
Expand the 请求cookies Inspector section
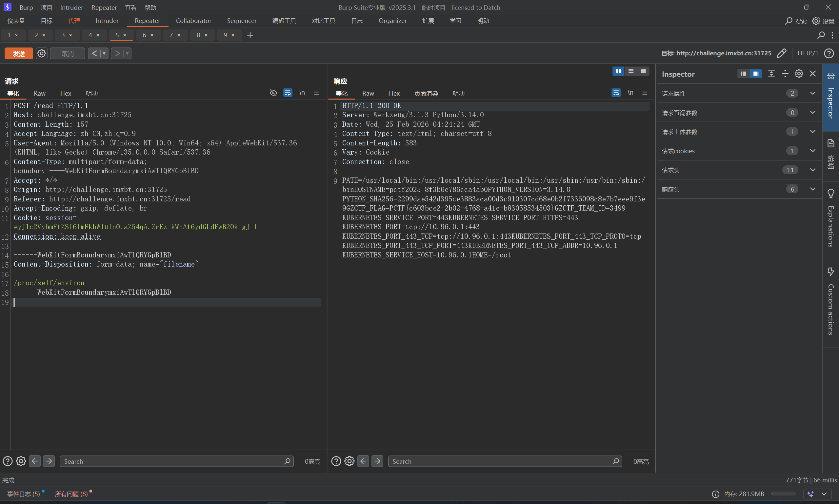[x=812, y=151]
